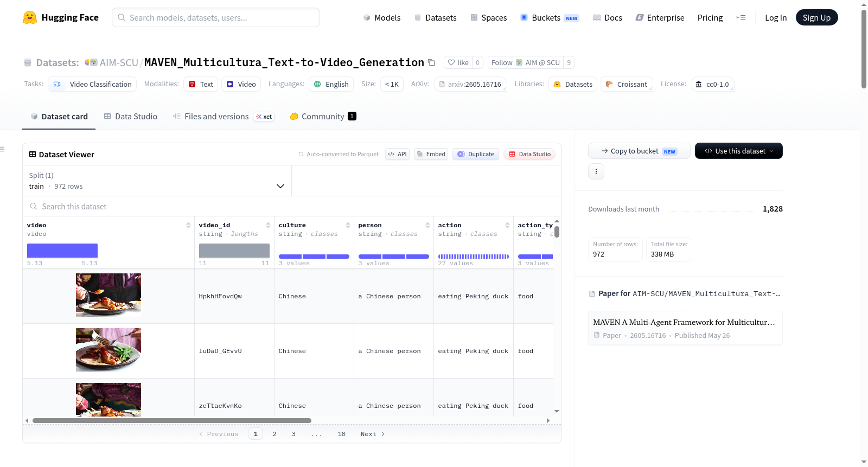This screenshot has width=868, height=467.
Task: Go to Datasets in top navigation
Action: pyautogui.click(x=435, y=17)
